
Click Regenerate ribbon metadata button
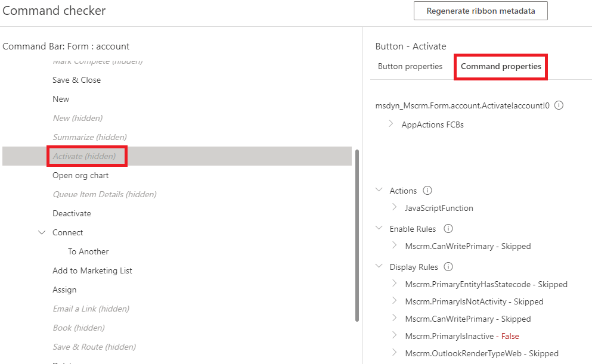coord(481,11)
